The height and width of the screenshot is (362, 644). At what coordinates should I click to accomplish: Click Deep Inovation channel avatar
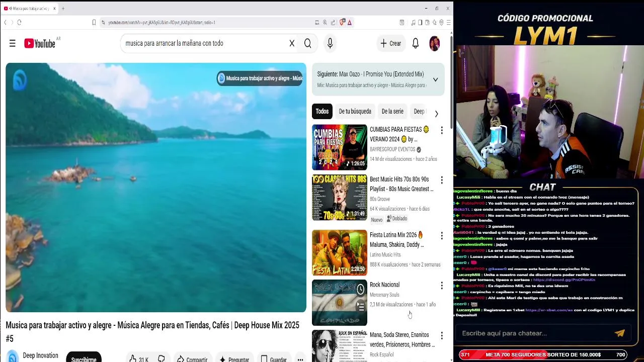pyautogui.click(x=13, y=356)
